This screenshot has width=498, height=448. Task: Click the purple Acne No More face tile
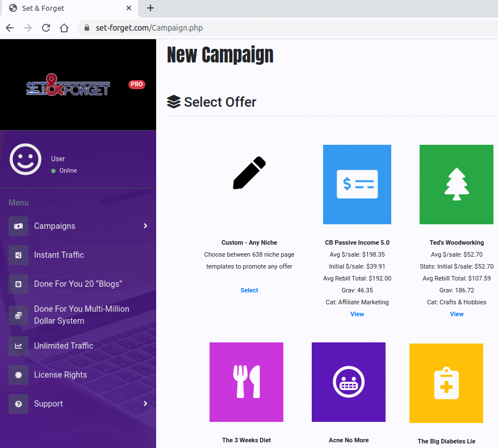(x=349, y=382)
